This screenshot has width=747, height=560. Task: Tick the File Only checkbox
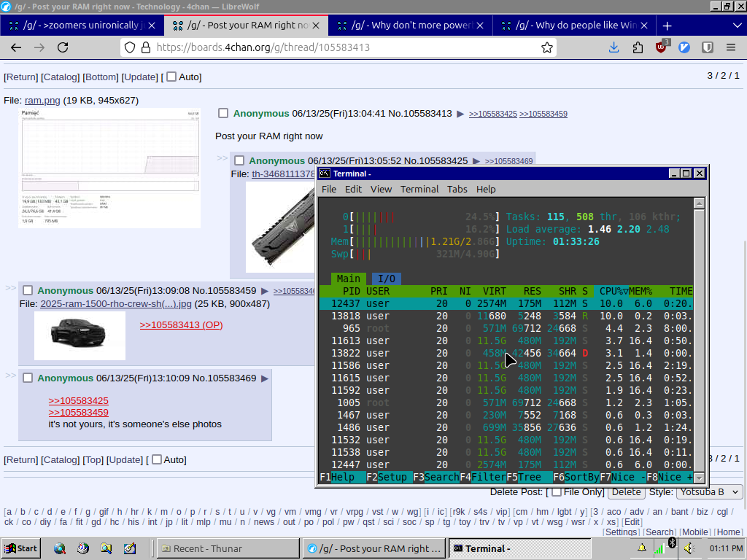tap(557, 492)
